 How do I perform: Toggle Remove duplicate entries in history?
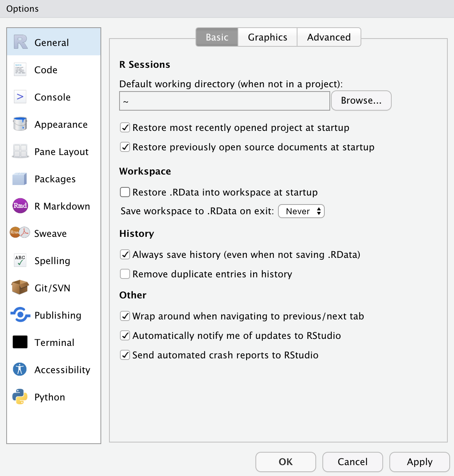point(125,274)
